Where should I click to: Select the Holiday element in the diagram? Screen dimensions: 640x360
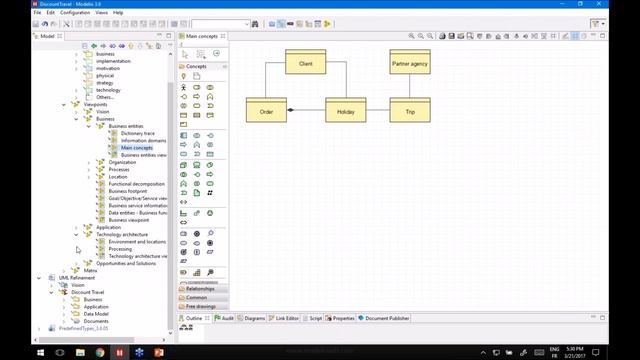tap(346, 110)
